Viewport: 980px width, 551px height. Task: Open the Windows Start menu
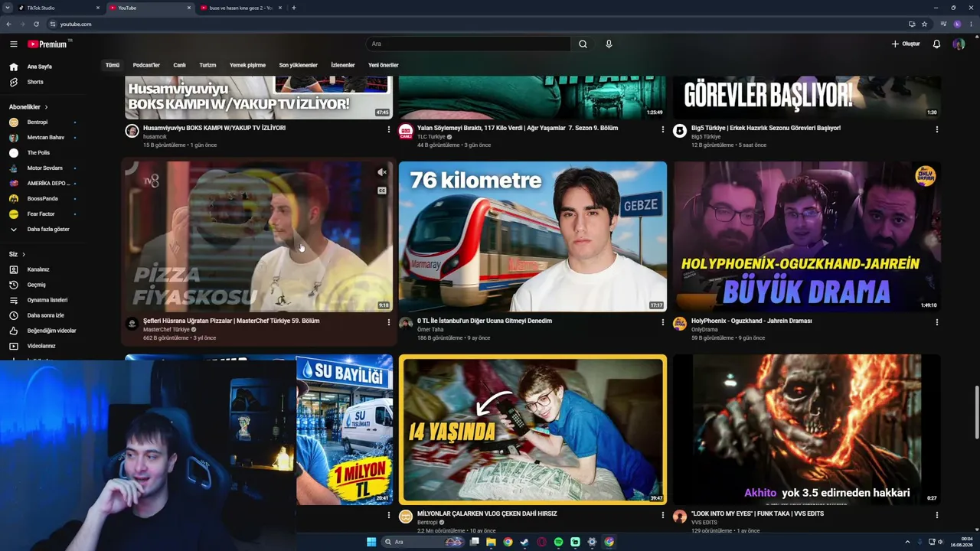pyautogui.click(x=371, y=542)
